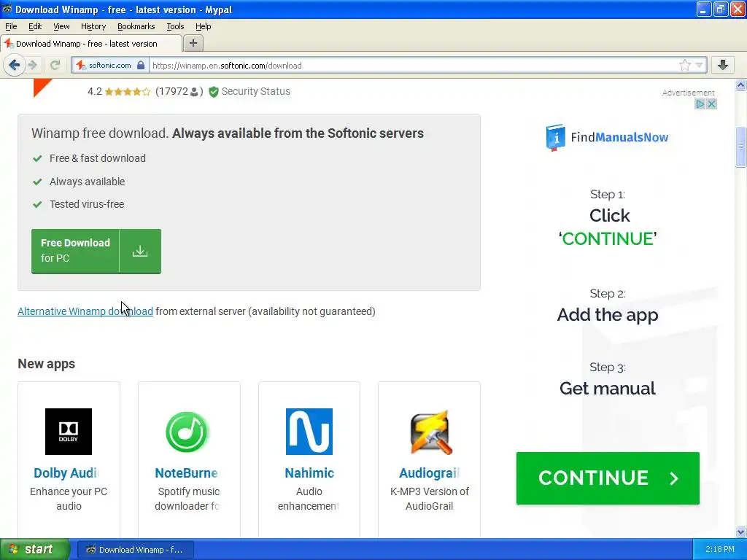This screenshot has height=560, width=747.
Task: Open the AudioGrail lightning hammer icon
Action: [430, 432]
